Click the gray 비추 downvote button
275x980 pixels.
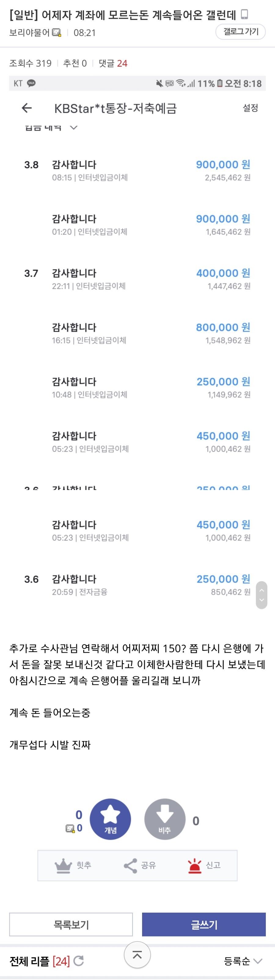tap(165, 819)
